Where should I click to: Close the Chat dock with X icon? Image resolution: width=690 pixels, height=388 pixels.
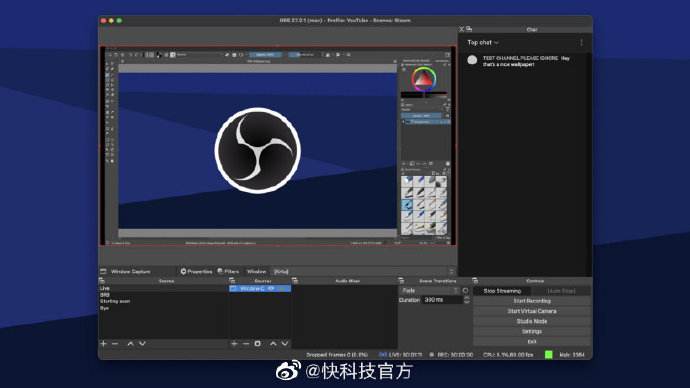coord(462,29)
